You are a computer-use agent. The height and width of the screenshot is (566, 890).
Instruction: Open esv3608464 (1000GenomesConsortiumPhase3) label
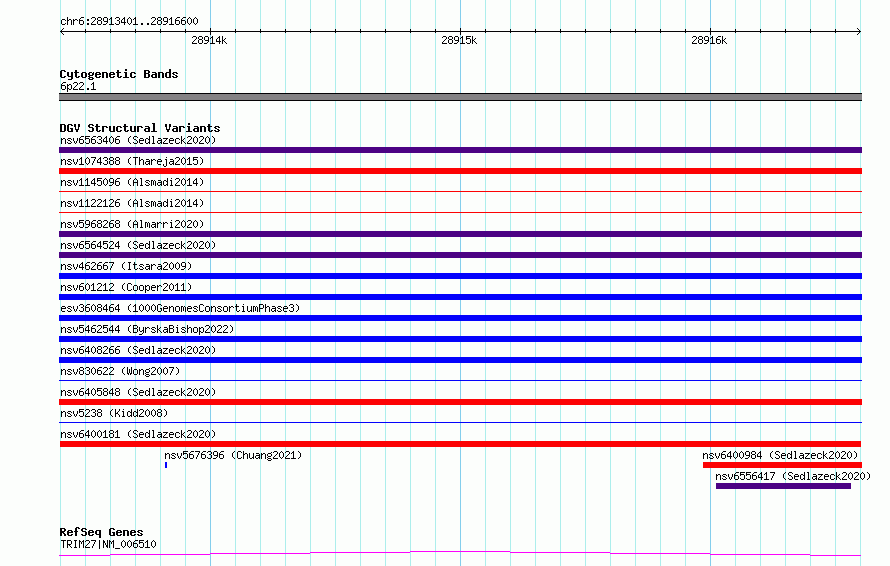coord(180,308)
